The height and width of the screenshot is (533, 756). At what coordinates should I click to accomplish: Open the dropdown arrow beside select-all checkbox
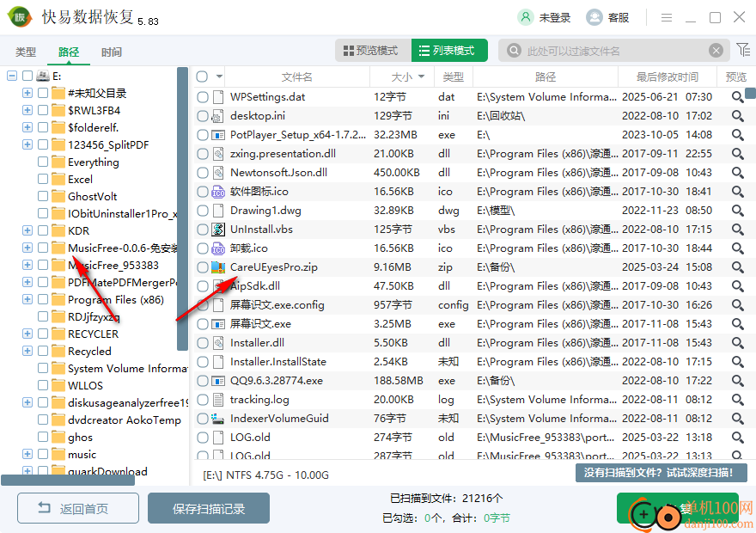click(x=219, y=77)
